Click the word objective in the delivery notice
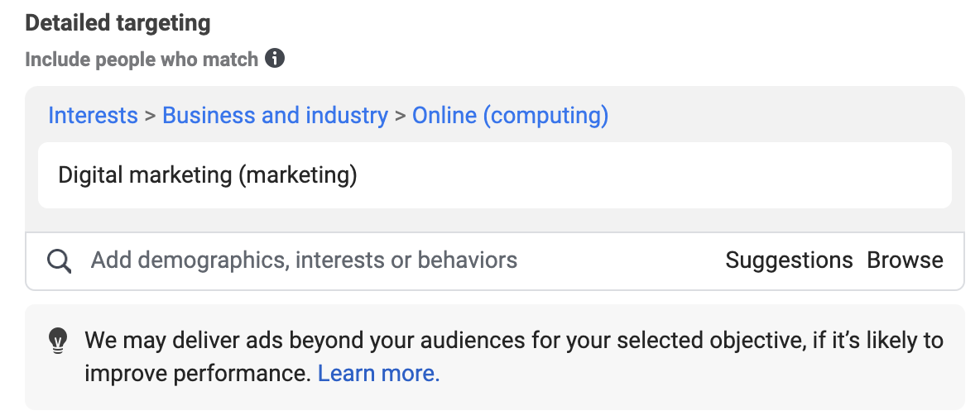The height and width of the screenshot is (420, 980). pyautogui.click(x=755, y=341)
